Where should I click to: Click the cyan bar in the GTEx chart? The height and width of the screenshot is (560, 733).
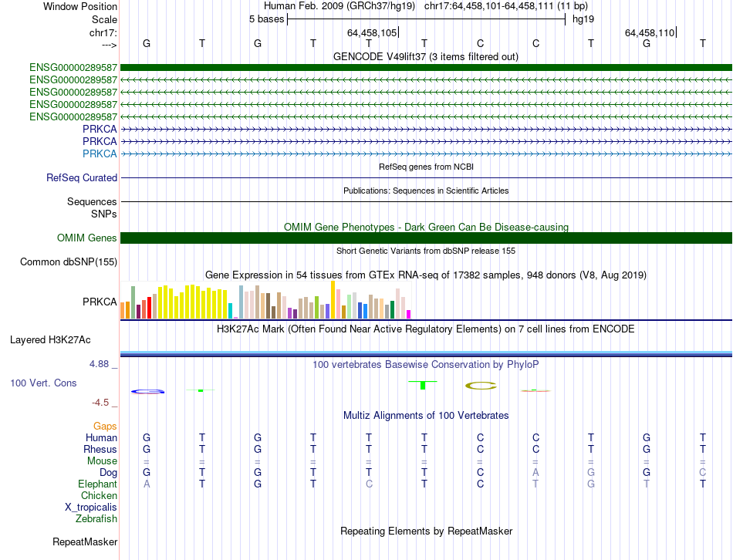click(x=230, y=311)
